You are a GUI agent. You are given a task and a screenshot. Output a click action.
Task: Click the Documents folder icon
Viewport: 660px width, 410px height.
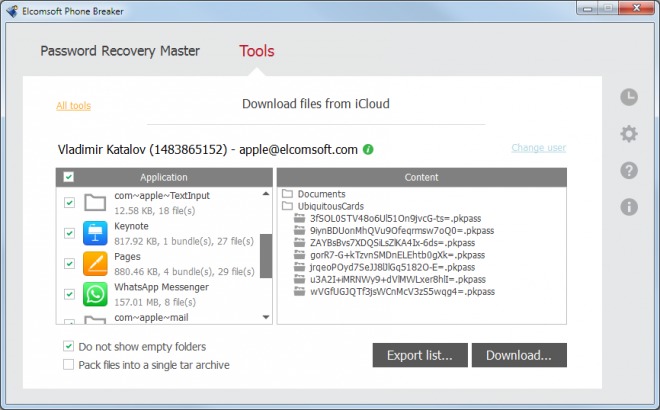pyautogui.click(x=287, y=194)
